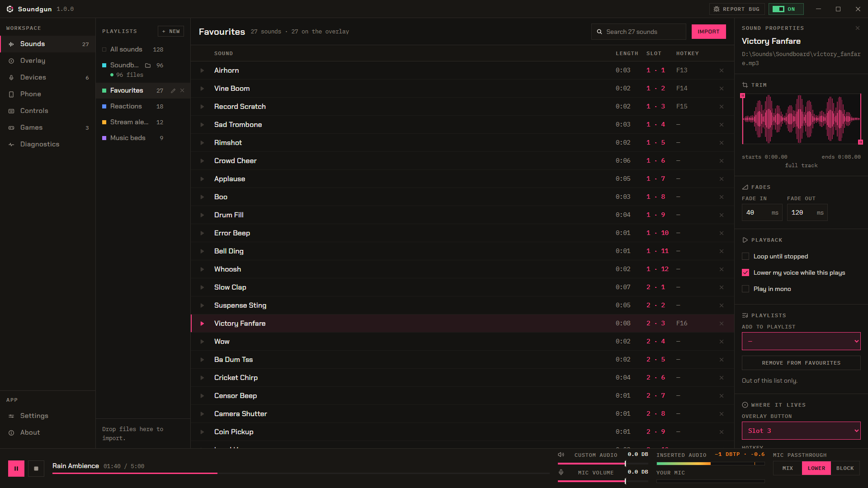Stop the currently playing sound
This screenshot has height=488, width=868.
(x=36, y=469)
